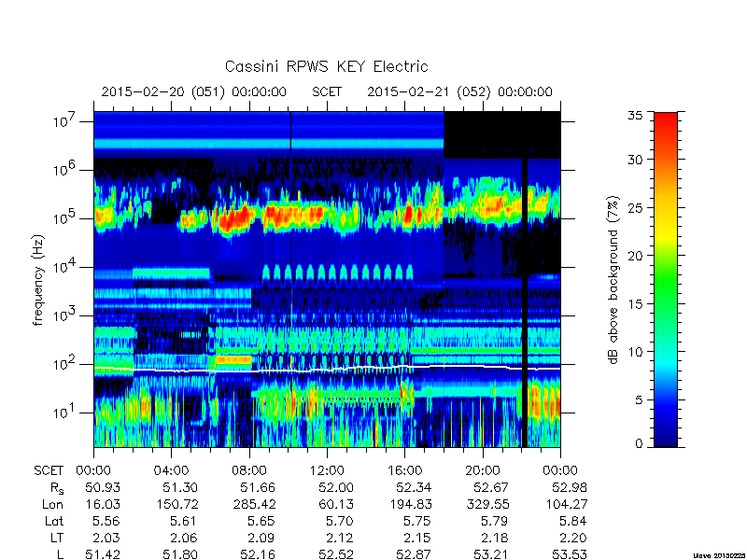Click LT value "2.18"
Screen dimensions: 747x560
[x=495, y=538]
